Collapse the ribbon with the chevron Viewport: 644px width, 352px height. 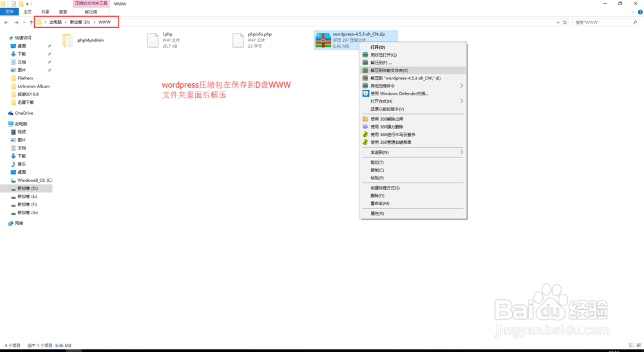[632, 12]
